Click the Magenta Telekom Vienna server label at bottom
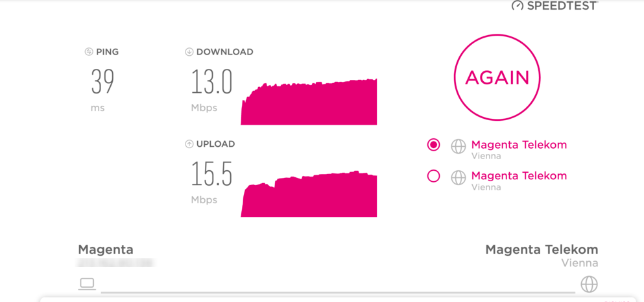 [x=542, y=256]
